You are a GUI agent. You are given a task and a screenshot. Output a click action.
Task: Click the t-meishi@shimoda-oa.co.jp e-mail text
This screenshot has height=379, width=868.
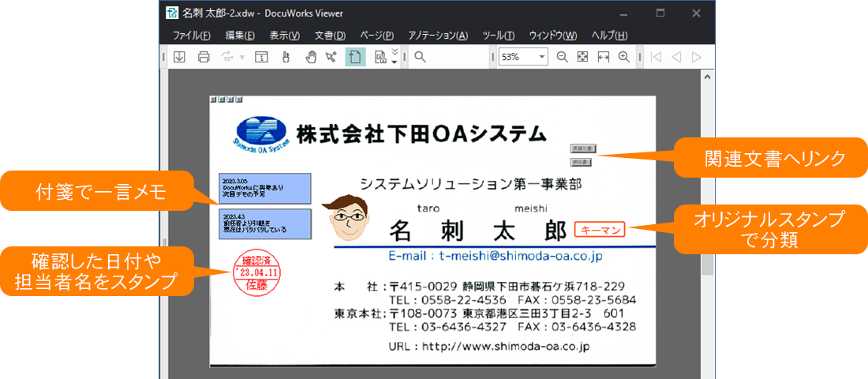pyautogui.click(x=520, y=257)
